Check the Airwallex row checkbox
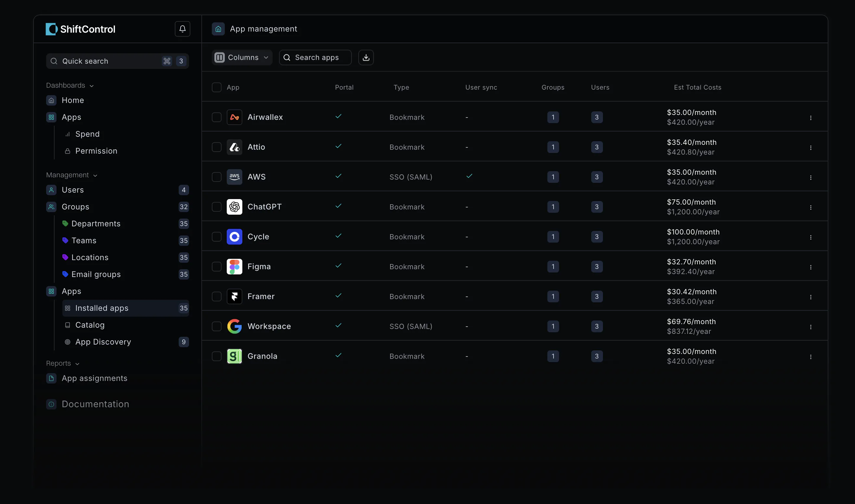The height and width of the screenshot is (504, 855). click(216, 117)
